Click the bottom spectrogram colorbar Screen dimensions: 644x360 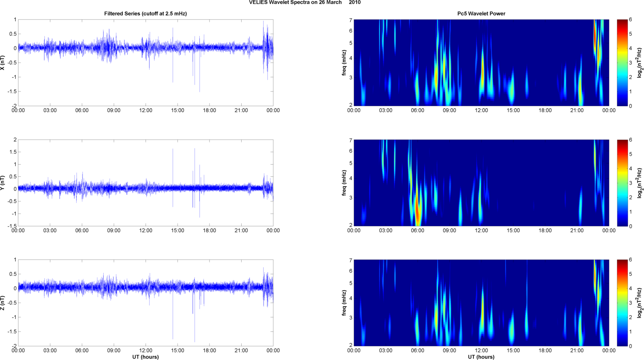coord(622,303)
